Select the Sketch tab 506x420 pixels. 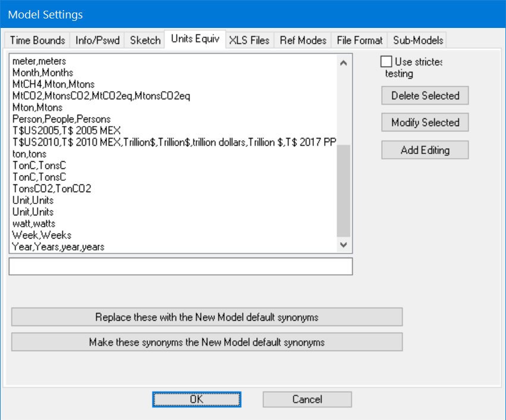click(x=144, y=40)
